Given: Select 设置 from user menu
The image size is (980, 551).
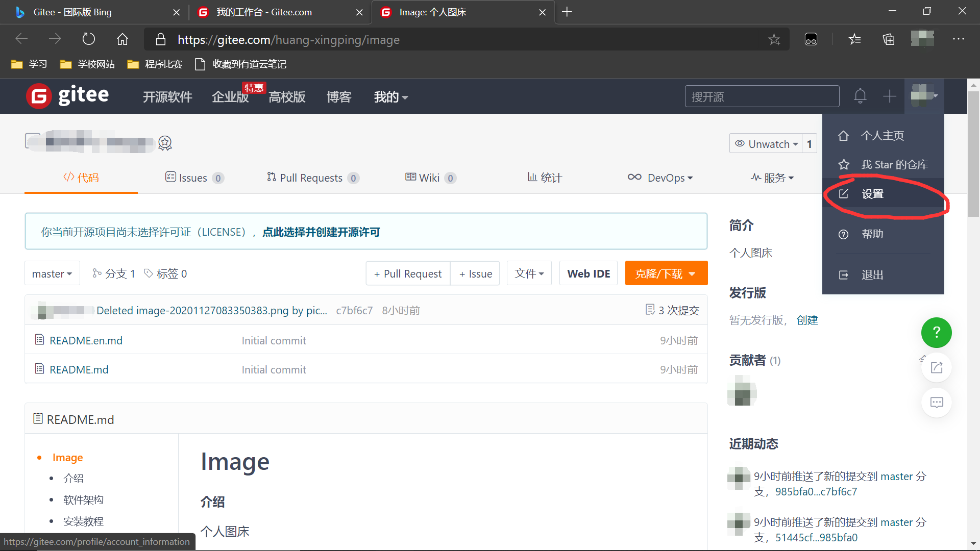Looking at the screenshot, I should 883,194.
